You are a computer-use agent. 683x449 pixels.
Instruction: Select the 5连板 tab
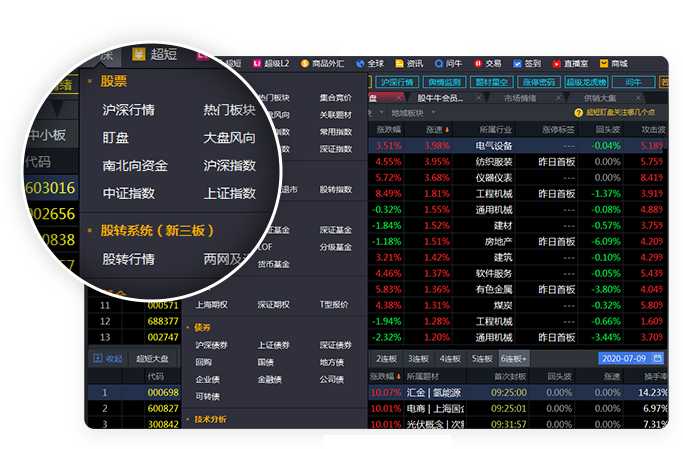[x=482, y=358]
